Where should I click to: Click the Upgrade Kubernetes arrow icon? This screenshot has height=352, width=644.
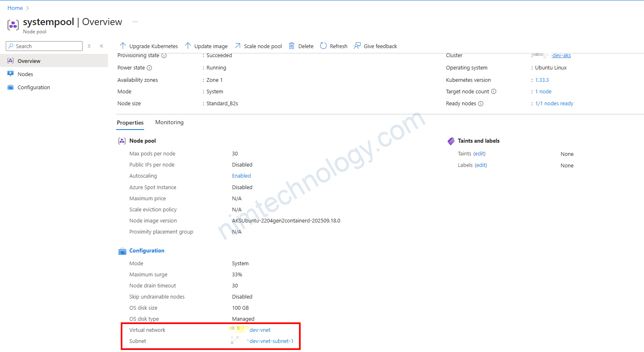[x=122, y=46]
